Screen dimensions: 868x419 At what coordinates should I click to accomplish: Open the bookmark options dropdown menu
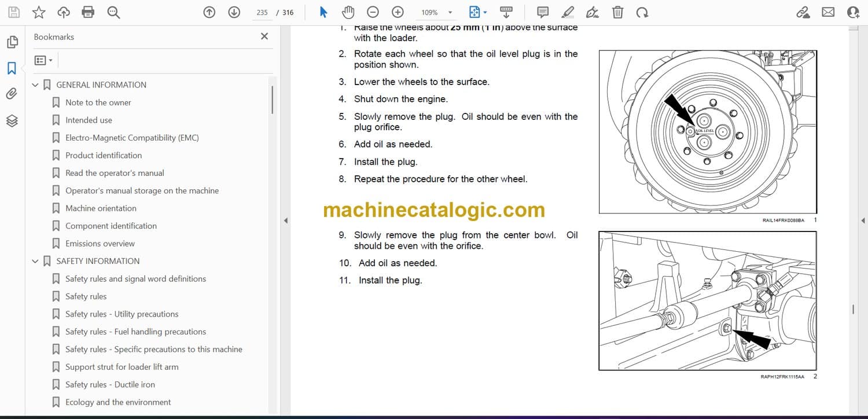[x=43, y=60]
